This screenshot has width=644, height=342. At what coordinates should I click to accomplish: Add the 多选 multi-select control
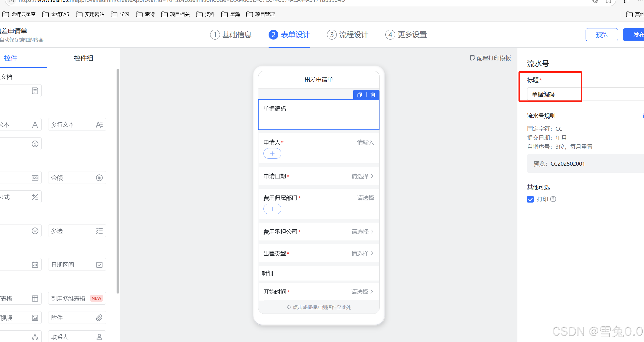click(x=77, y=231)
